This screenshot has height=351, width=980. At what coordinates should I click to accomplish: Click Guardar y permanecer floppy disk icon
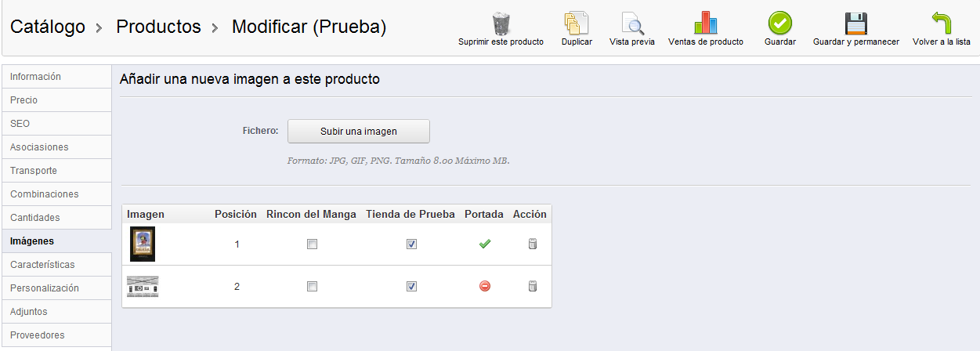[x=855, y=24]
